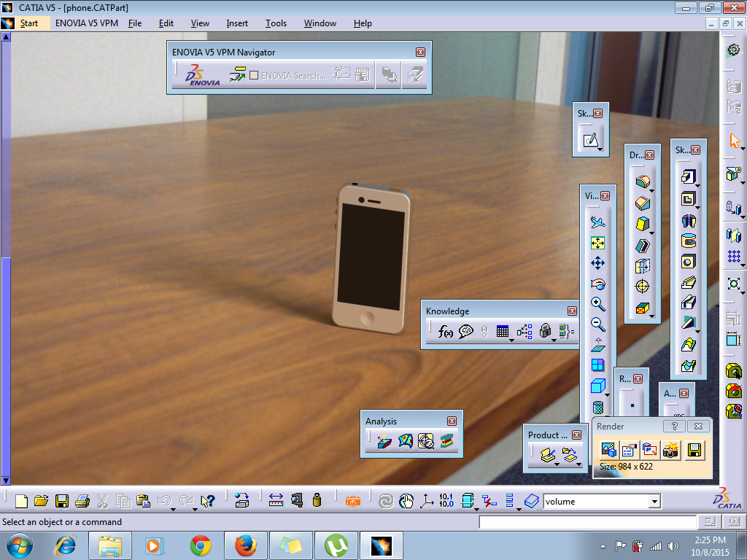Zoom in using magnifier plus icon

[x=598, y=304]
